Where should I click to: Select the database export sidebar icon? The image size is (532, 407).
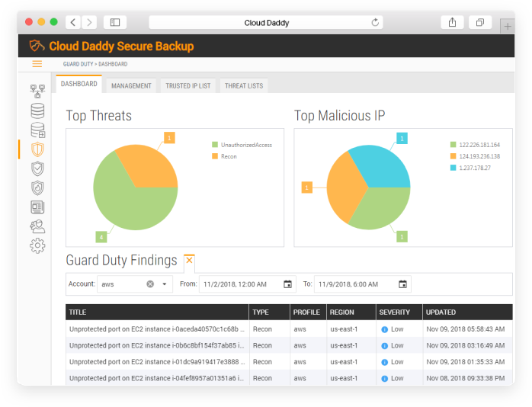(x=37, y=130)
